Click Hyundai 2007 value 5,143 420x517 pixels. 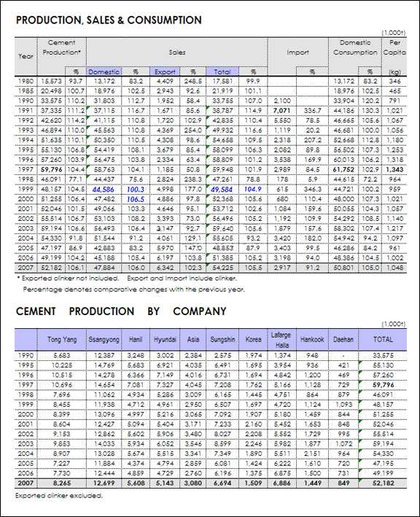click(165, 483)
